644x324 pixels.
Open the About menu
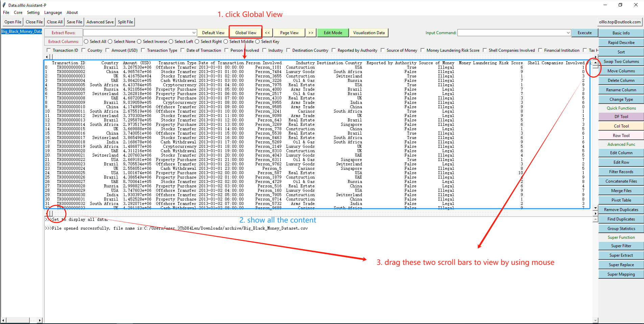click(72, 13)
